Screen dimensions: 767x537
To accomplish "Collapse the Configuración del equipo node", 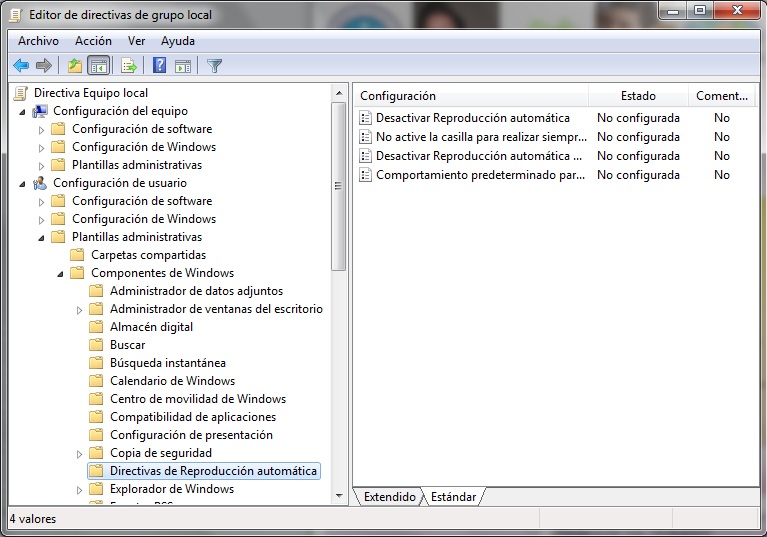I will pos(23,112).
